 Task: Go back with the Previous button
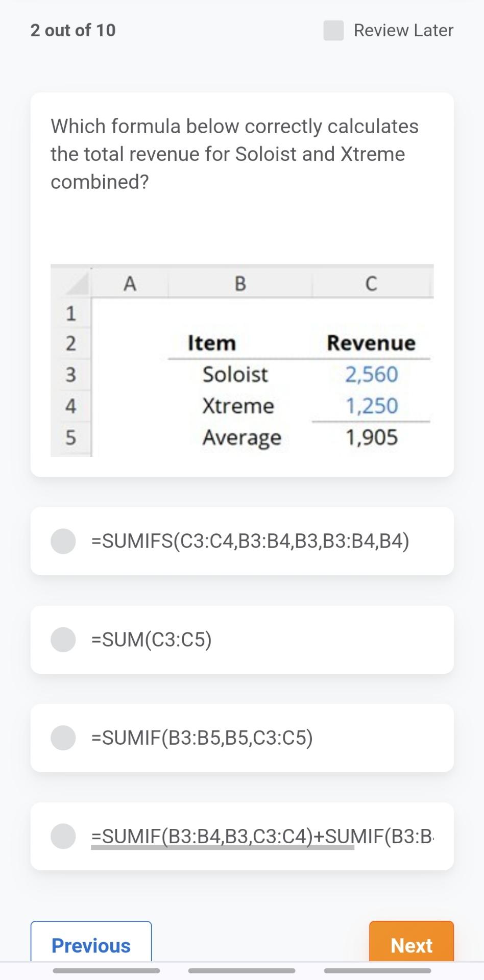click(x=91, y=945)
